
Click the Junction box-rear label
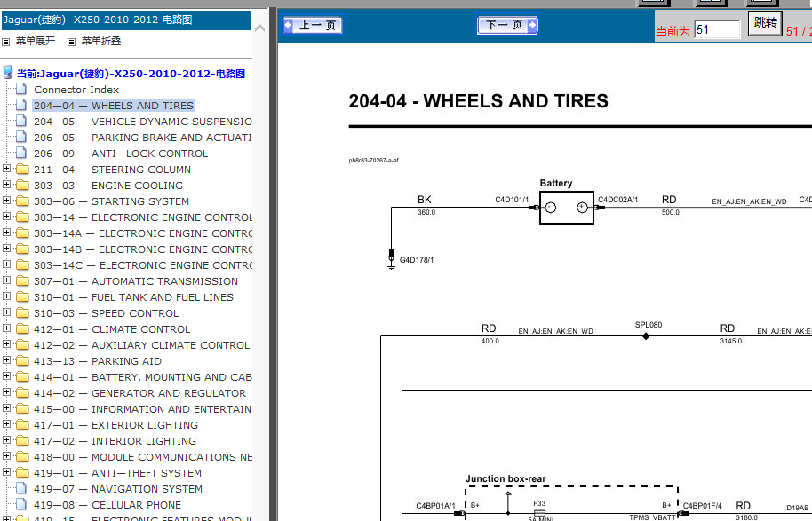tap(506, 478)
